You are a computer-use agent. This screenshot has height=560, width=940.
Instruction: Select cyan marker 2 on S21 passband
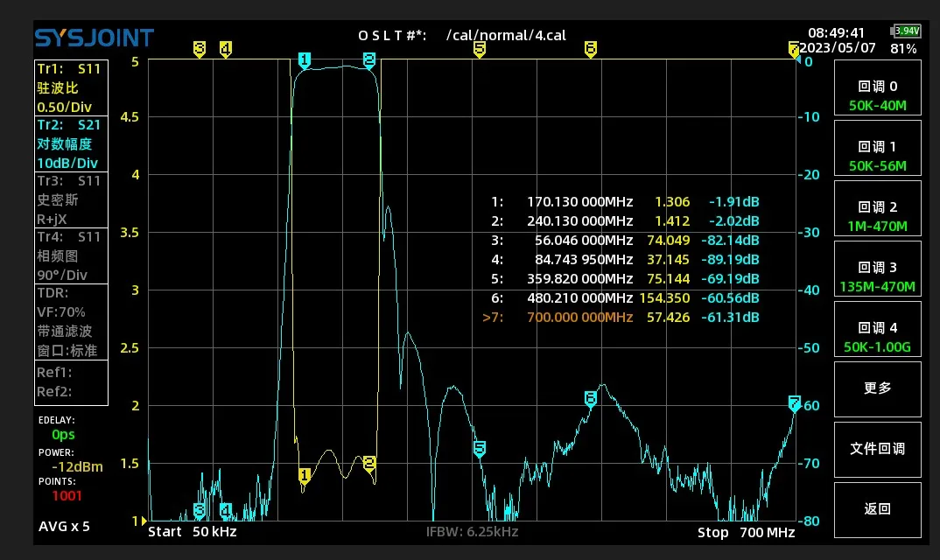pyautogui.click(x=369, y=60)
